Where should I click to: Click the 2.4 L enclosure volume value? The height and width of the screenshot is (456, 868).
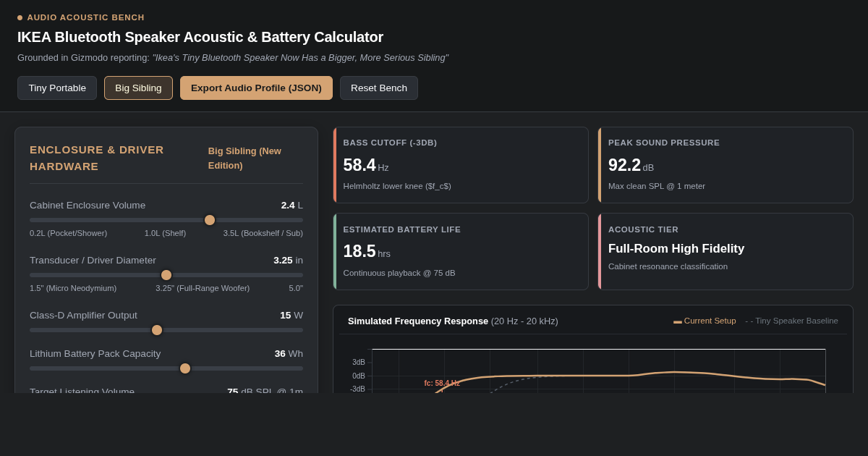[292, 205]
